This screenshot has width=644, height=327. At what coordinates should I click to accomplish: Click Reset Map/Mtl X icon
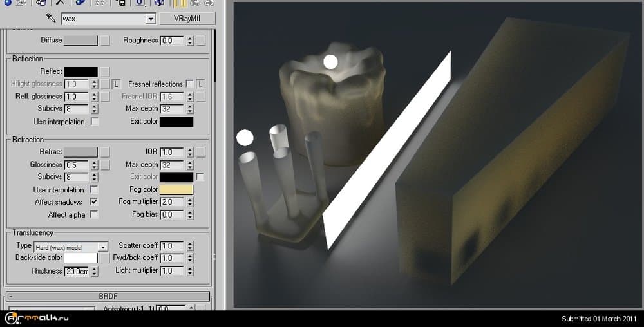(x=61, y=3)
